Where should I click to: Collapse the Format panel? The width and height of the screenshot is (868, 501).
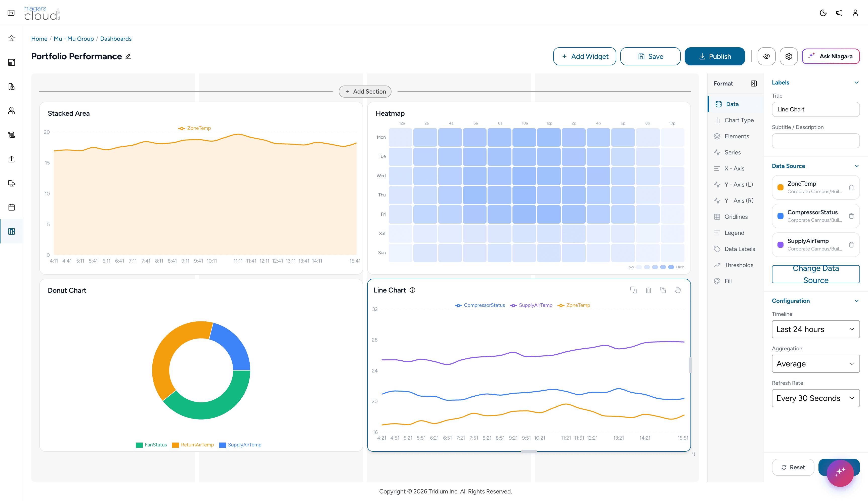point(754,83)
